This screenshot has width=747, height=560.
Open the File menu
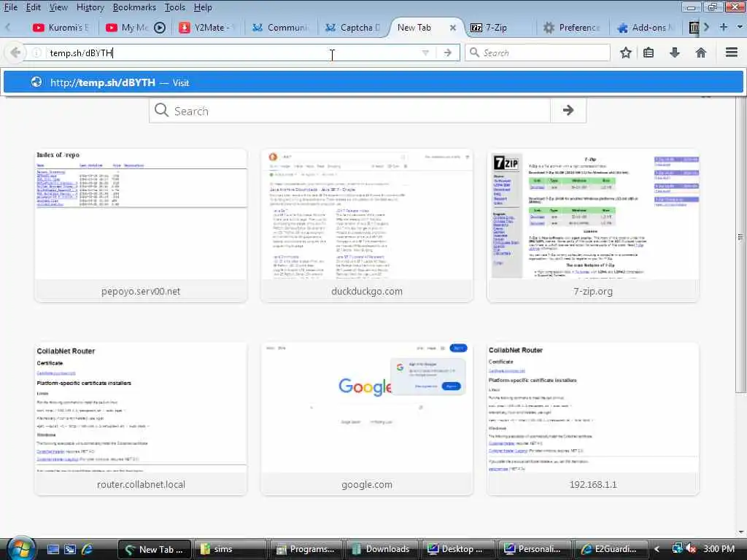click(x=10, y=7)
